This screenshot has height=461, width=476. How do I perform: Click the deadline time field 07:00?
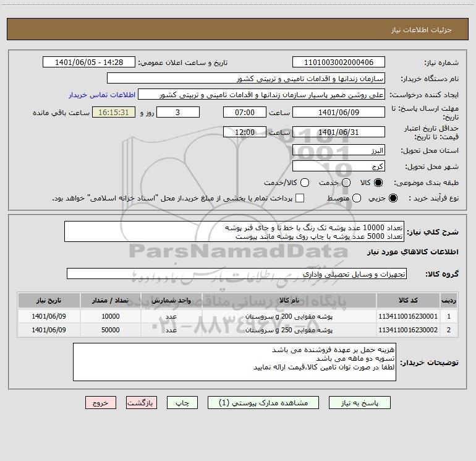[x=245, y=113]
